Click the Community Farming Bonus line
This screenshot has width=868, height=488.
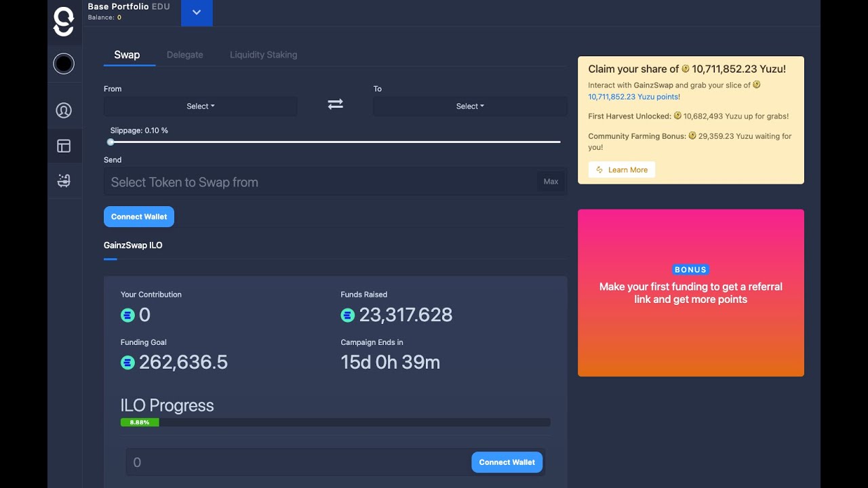click(690, 142)
